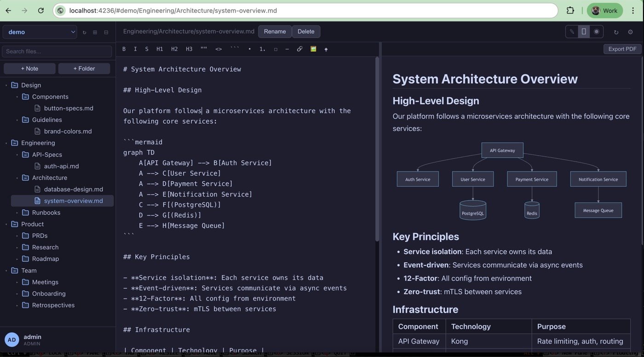Click the browser address bar URL
Image resolution: width=644 pixels, height=357 pixels.
173,10
